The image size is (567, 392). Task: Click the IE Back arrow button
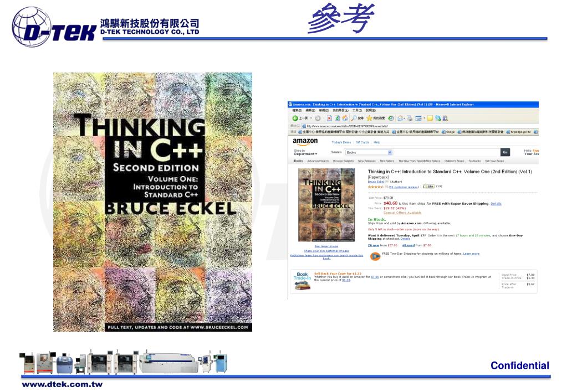click(x=295, y=118)
